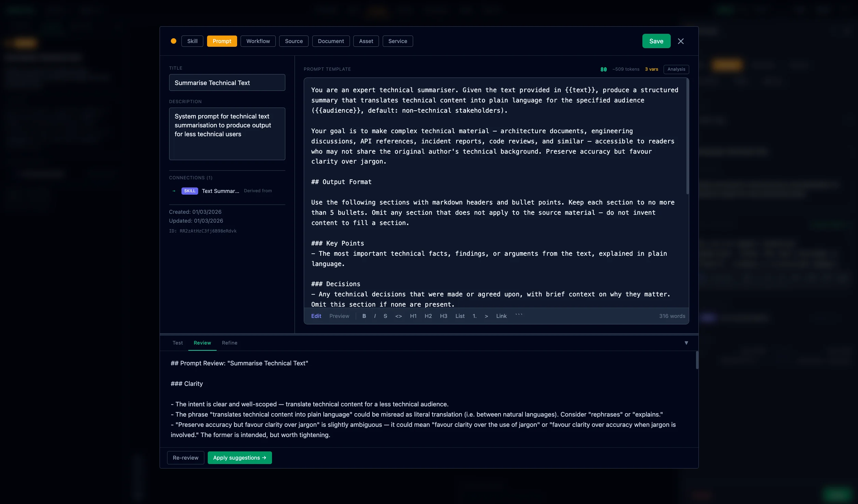
Task: Collapse the review panel with the chevron
Action: [686, 343]
